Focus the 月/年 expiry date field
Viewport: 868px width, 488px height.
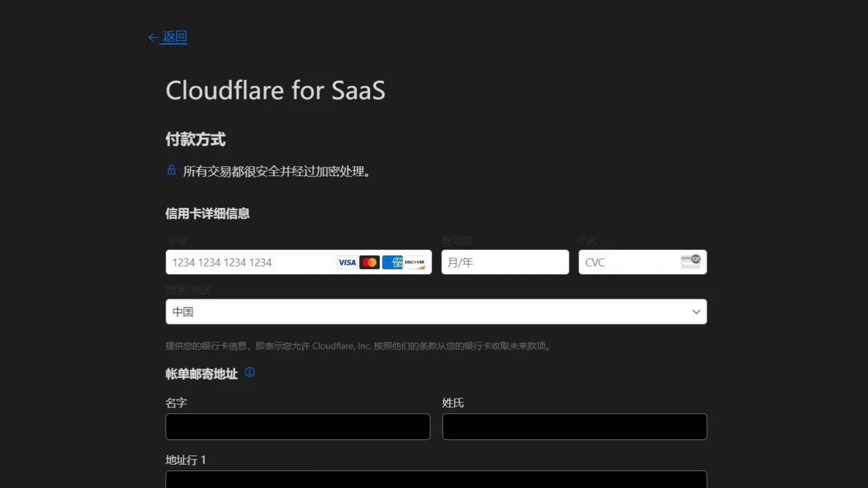coord(505,262)
